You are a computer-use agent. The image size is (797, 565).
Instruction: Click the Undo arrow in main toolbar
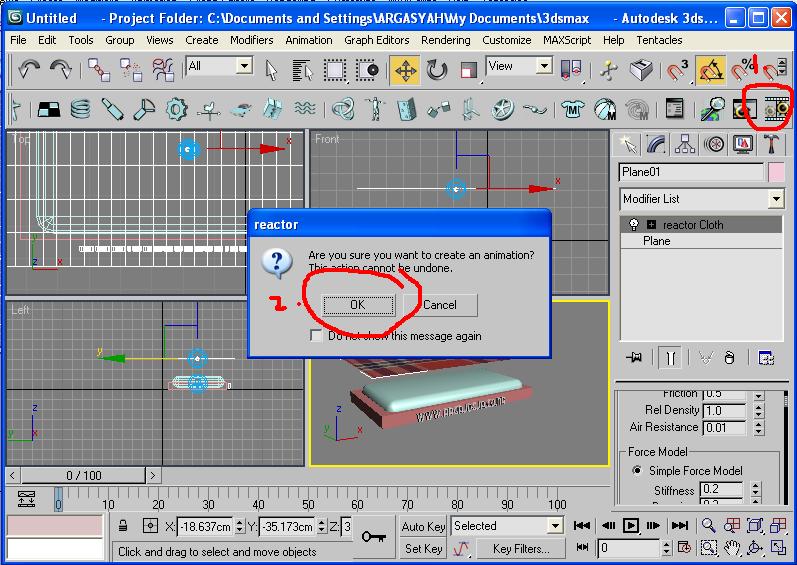[28, 69]
